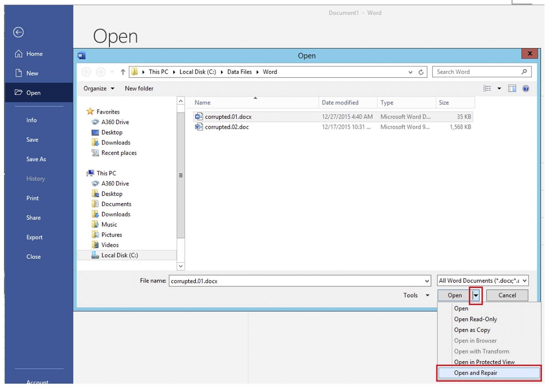This screenshot has width=549, height=392.
Task: Click the Cancel button
Action: [x=507, y=295]
